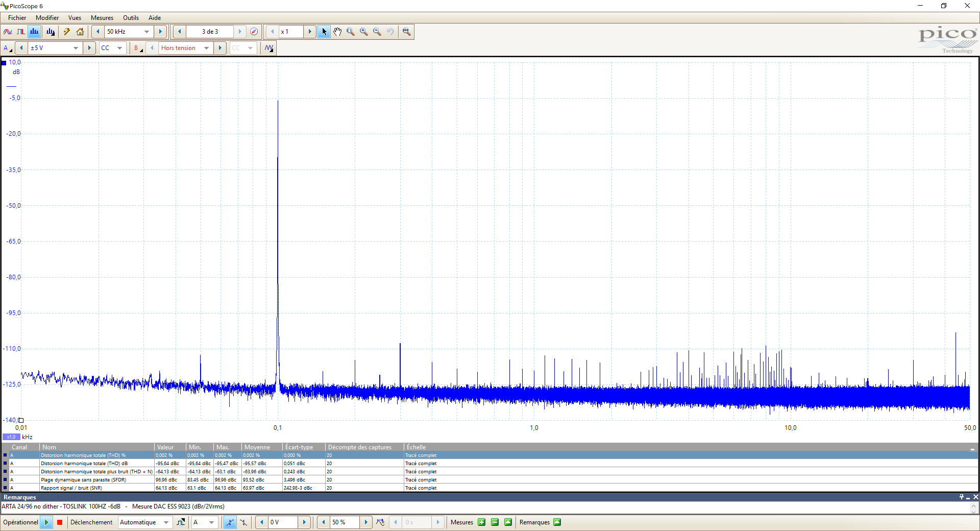Open advanced trigger settings icon
The image size is (980, 531).
tap(181, 522)
